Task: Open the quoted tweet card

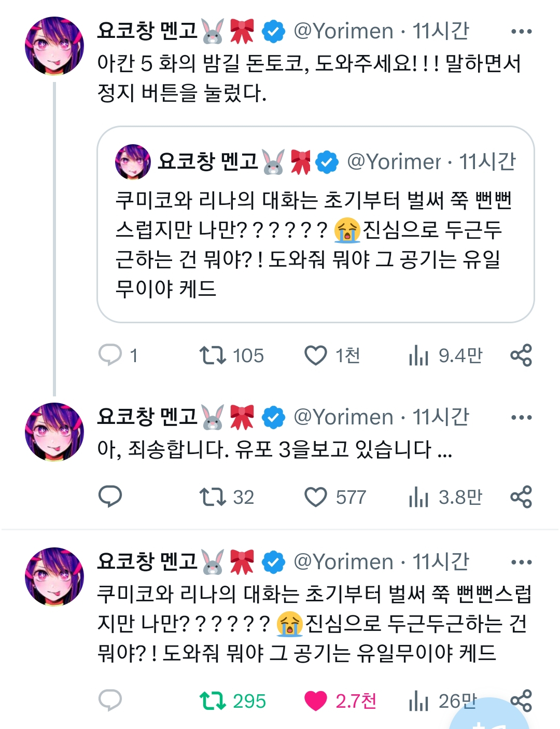Action: click(x=315, y=244)
